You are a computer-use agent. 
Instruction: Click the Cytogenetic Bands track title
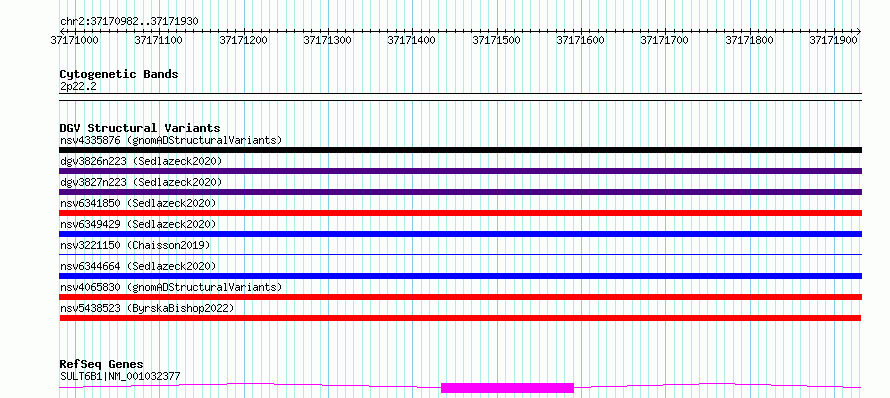click(x=119, y=74)
